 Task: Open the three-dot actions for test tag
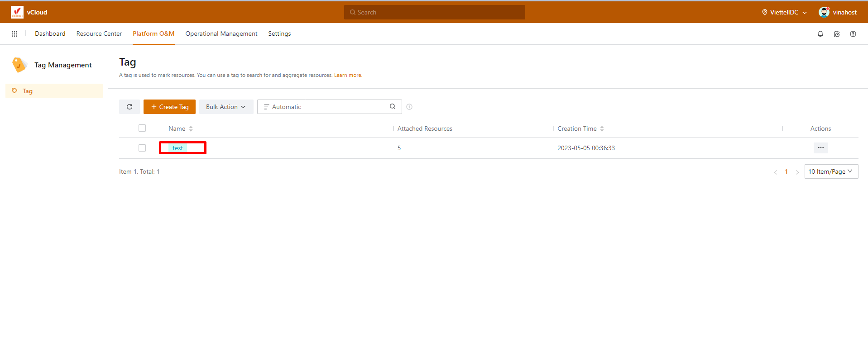click(x=820, y=148)
